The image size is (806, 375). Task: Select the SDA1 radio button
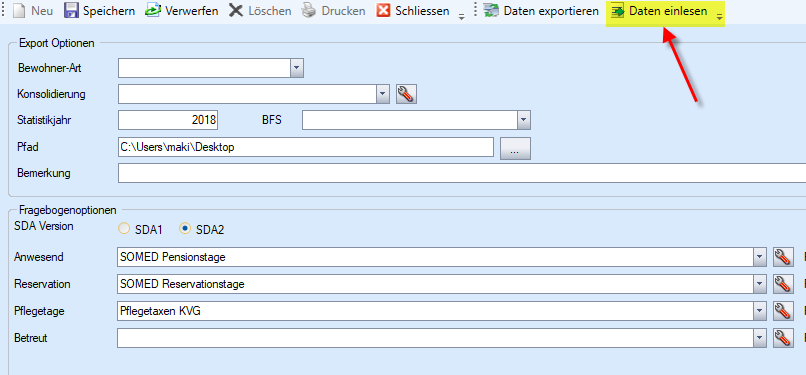pos(124,229)
